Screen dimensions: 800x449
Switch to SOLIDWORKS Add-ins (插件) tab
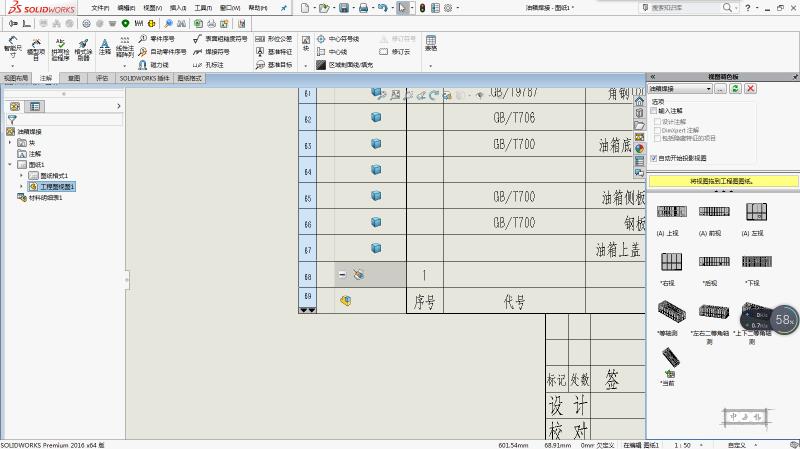click(144, 78)
